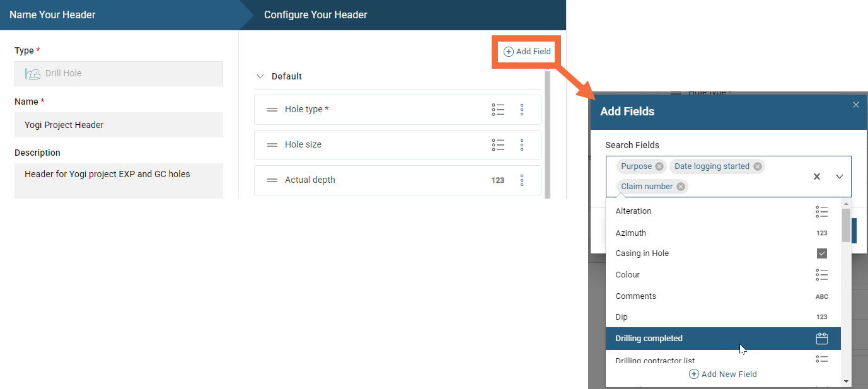This screenshot has width=868, height=389.
Task: Select Drilling completed option
Action: 723,339
